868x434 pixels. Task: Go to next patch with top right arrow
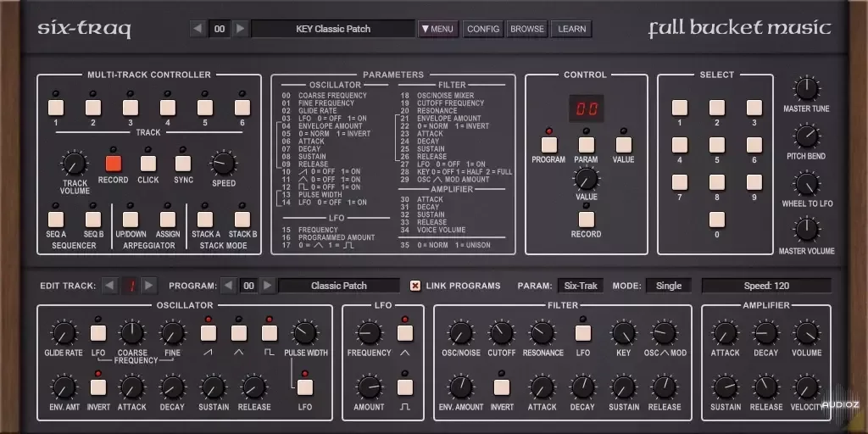click(x=240, y=29)
